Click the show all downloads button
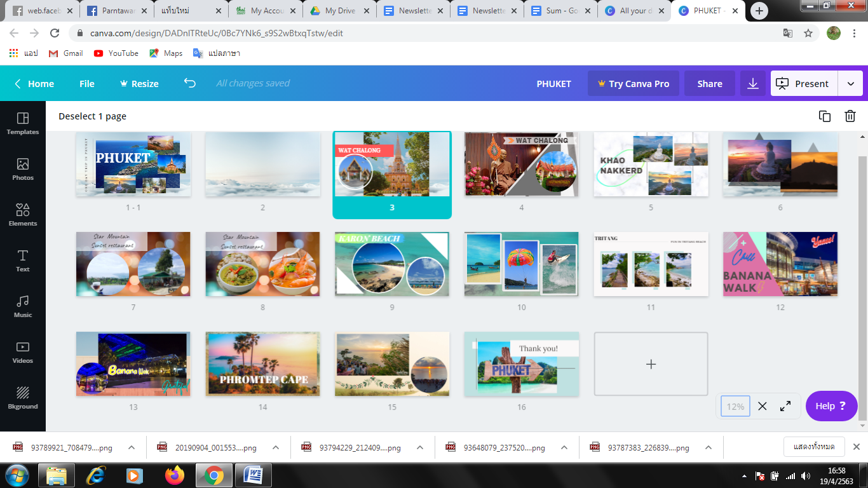The width and height of the screenshot is (868, 488). pyautogui.click(x=814, y=447)
